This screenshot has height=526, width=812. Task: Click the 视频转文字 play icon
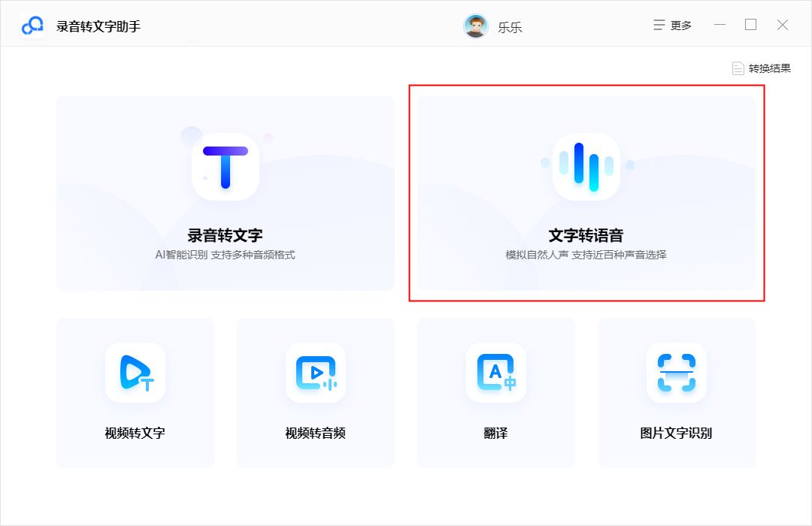pos(135,373)
